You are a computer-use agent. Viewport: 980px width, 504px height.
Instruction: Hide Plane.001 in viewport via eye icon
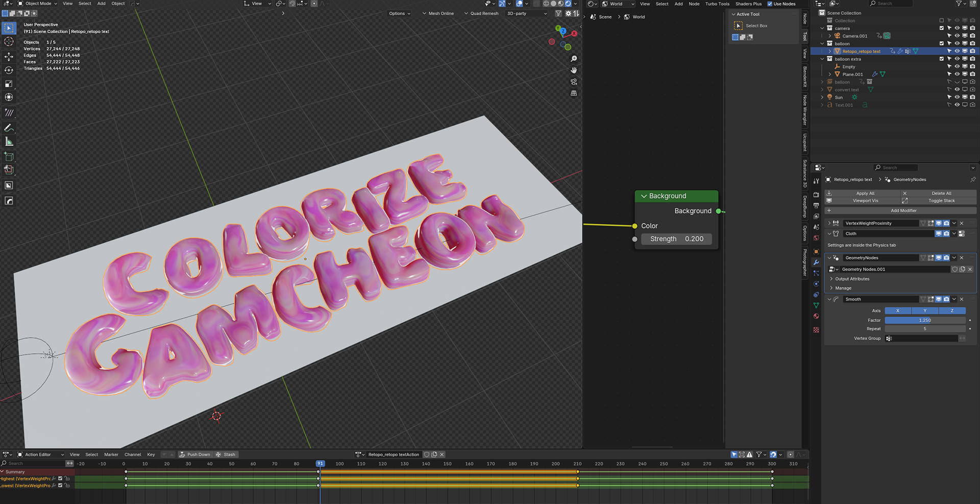click(957, 74)
